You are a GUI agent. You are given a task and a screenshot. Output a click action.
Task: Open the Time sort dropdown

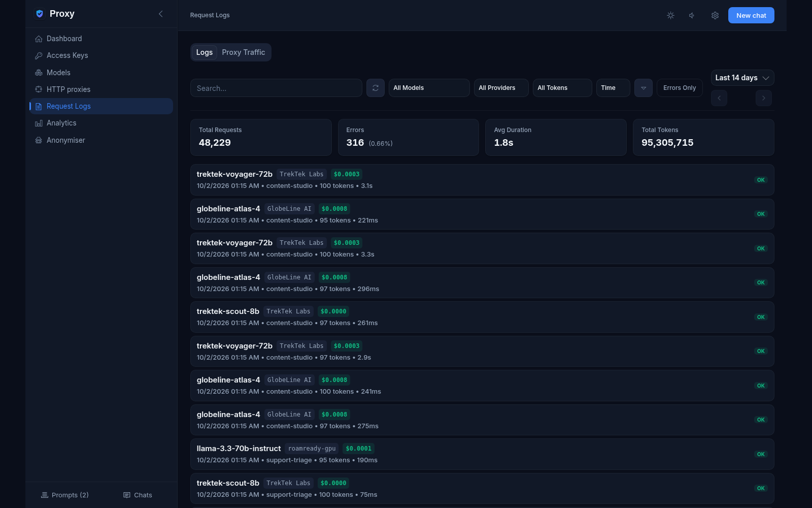[x=613, y=88]
